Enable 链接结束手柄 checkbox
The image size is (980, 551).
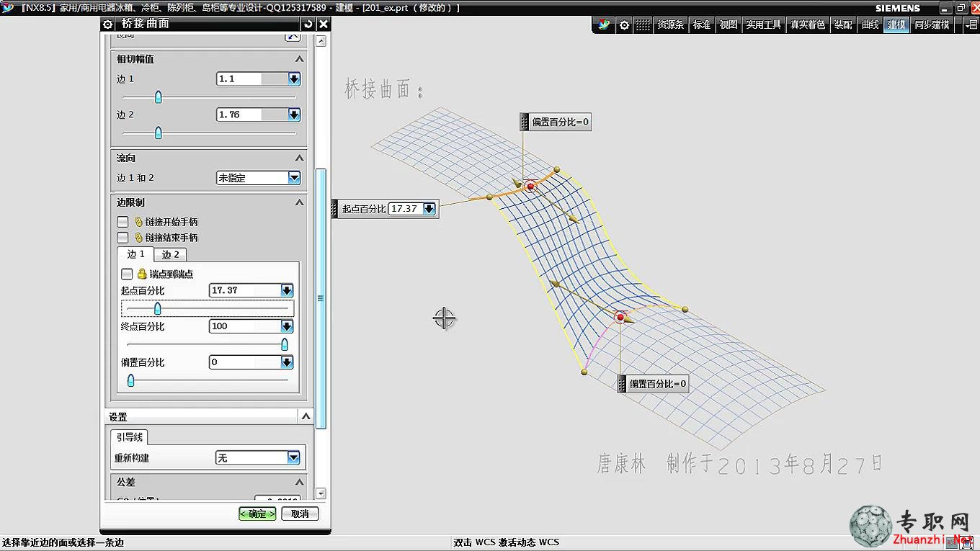click(x=123, y=238)
